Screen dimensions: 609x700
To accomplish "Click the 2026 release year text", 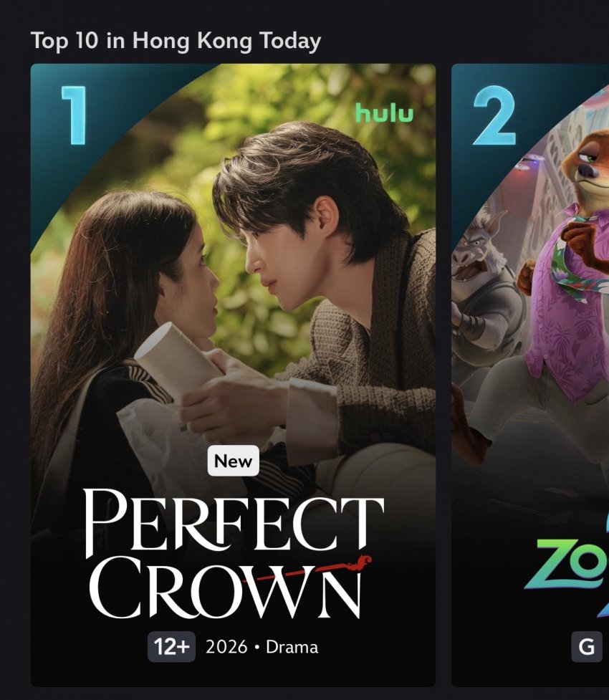I will tap(226, 647).
